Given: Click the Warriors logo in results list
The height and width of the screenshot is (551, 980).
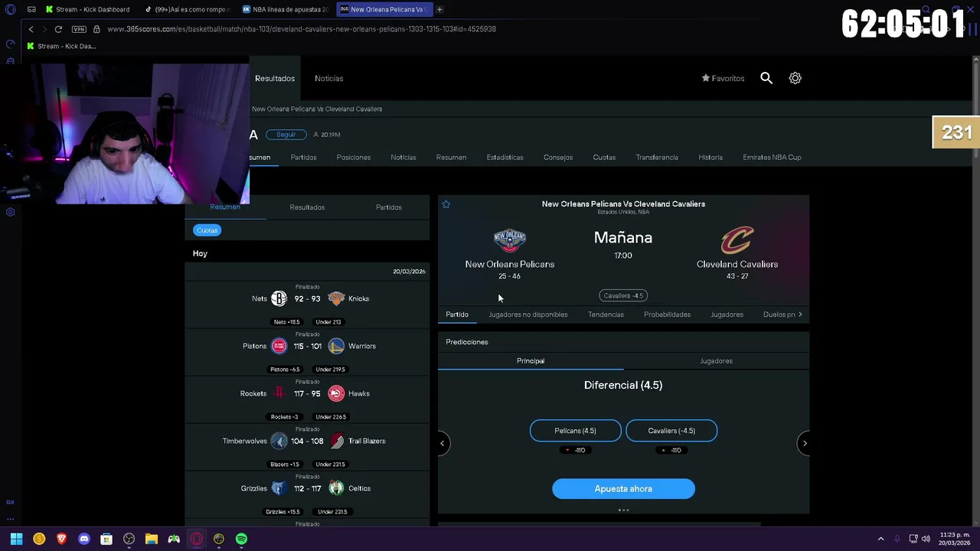Looking at the screenshot, I should click(x=336, y=346).
